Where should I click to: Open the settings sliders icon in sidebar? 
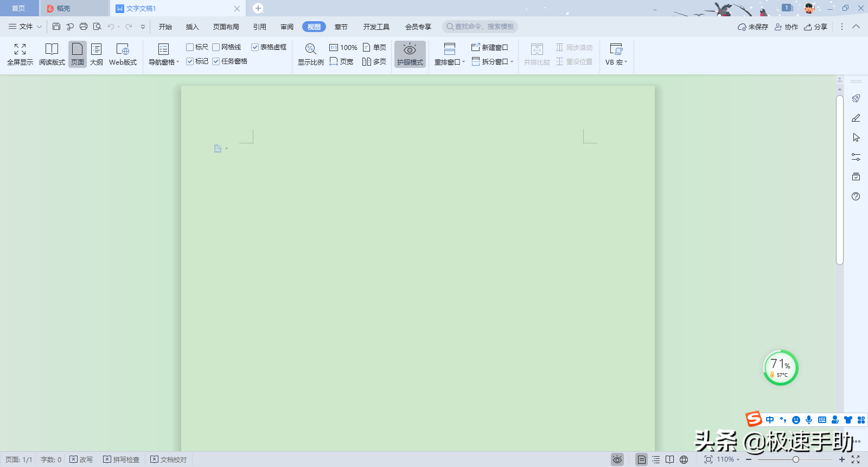click(x=856, y=157)
